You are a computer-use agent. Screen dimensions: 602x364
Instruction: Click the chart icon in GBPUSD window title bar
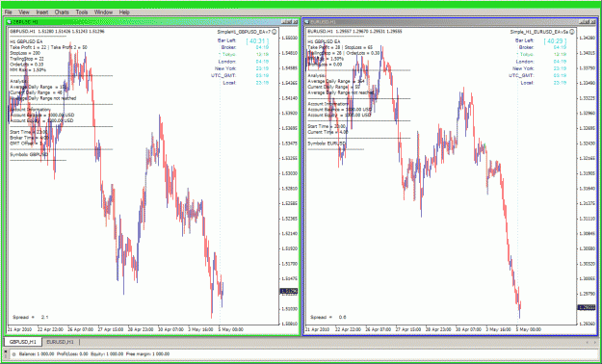10,22
